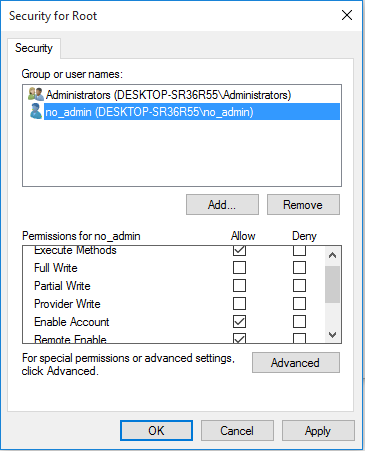Uncheck Allow for Enable Account
This screenshot has width=365, height=451.
point(239,322)
